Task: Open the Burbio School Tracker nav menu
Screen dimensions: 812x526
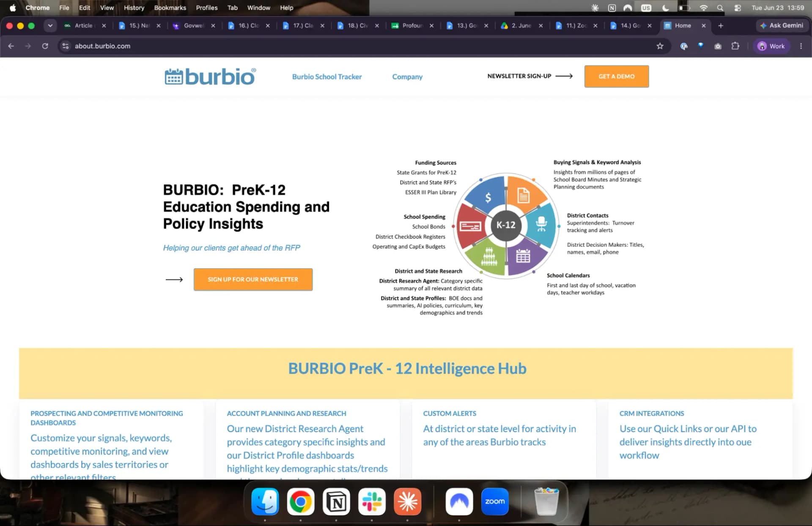Action: pos(327,77)
